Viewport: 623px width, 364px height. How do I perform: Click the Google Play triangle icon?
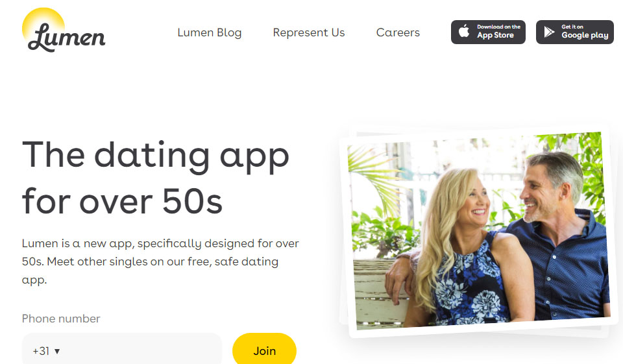(549, 32)
